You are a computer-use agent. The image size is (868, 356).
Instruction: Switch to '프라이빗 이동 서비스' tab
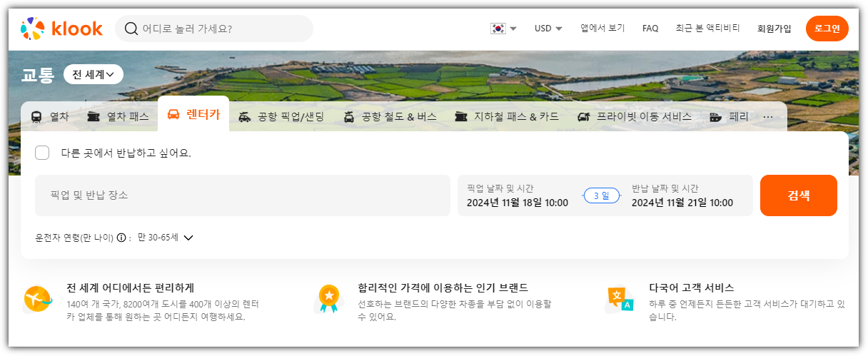point(635,116)
